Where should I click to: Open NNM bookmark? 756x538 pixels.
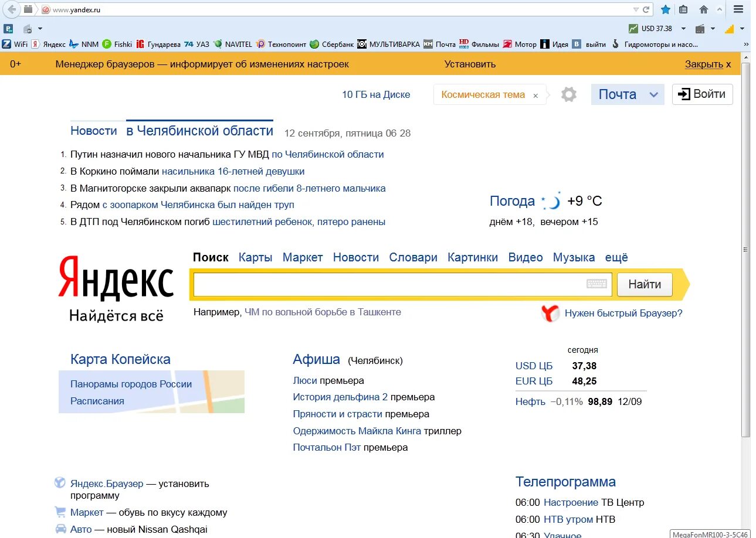pos(84,44)
